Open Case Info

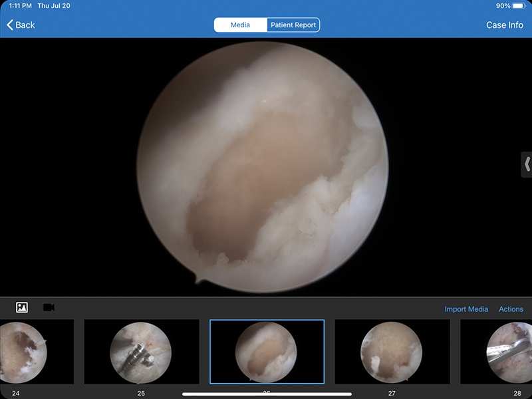(x=505, y=25)
